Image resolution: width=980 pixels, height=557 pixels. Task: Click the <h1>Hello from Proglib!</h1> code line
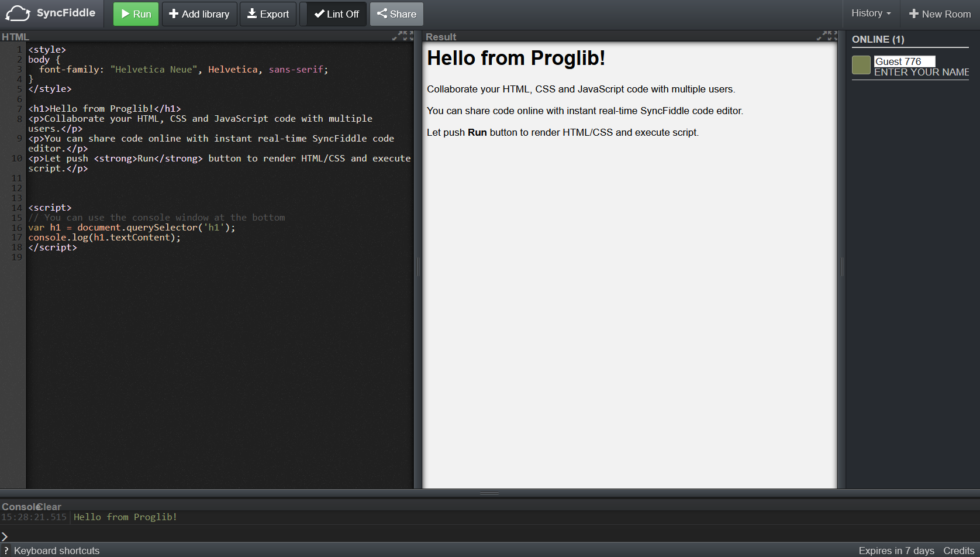pyautogui.click(x=105, y=109)
